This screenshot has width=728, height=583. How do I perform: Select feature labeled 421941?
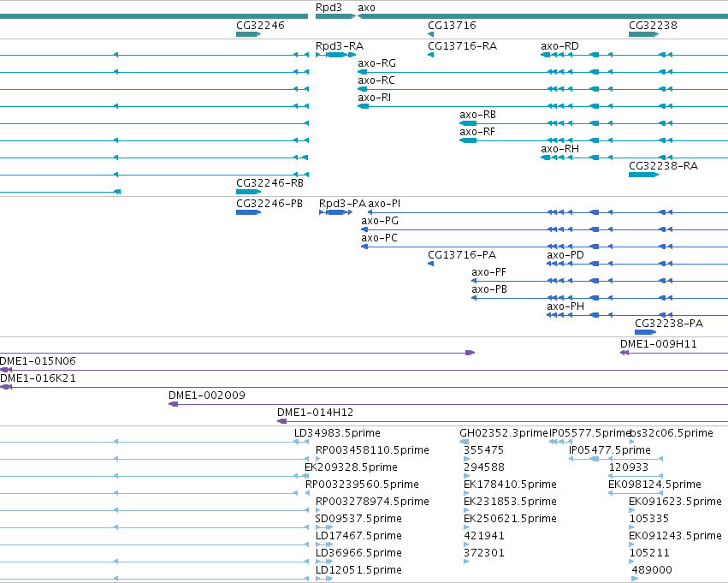tap(484, 537)
